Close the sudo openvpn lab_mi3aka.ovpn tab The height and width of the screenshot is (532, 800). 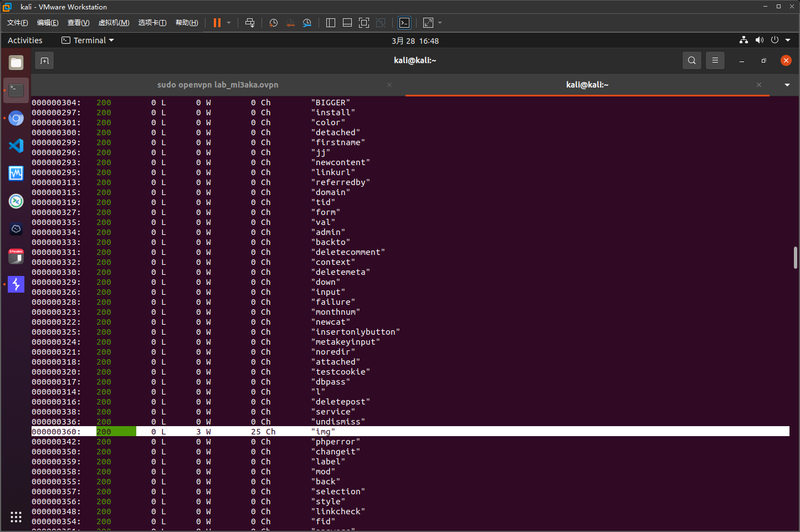point(389,85)
